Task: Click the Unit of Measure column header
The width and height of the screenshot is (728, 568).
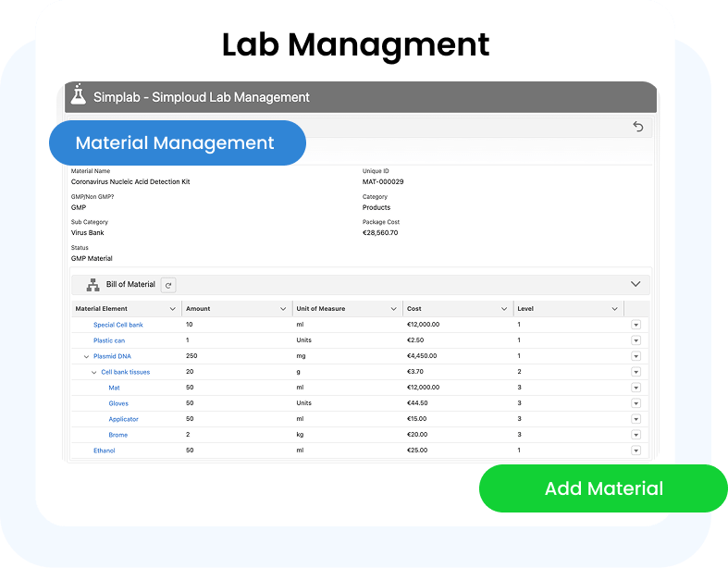Action: (x=320, y=309)
